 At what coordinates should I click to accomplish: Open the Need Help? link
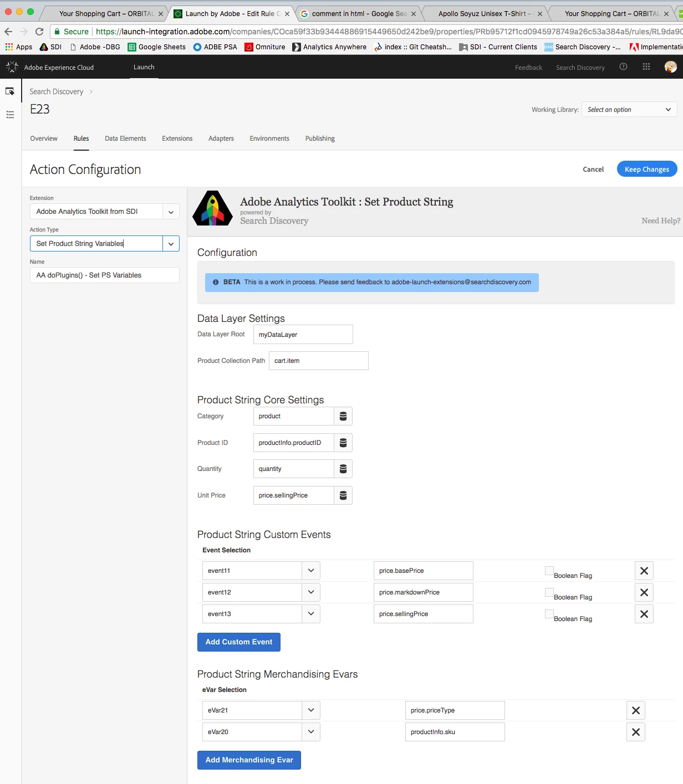coord(661,221)
